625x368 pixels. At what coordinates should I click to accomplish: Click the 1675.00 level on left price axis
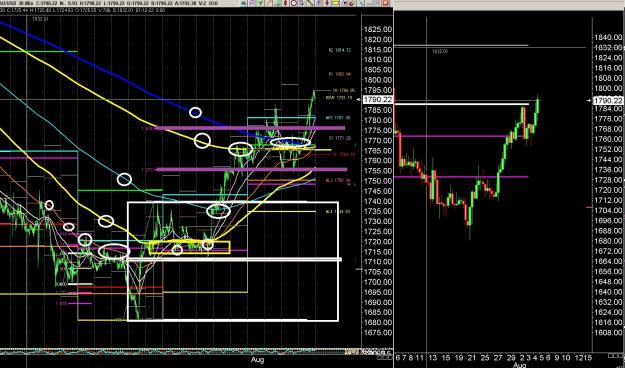(x=377, y=333)
